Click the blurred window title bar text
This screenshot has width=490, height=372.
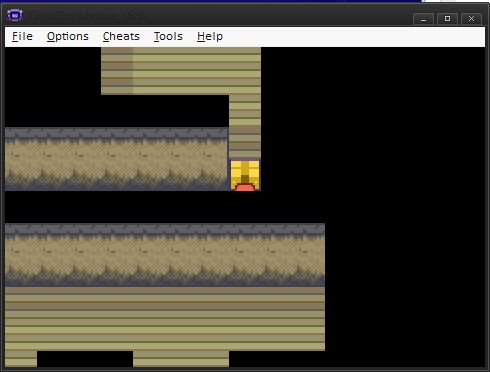point(87,15)
